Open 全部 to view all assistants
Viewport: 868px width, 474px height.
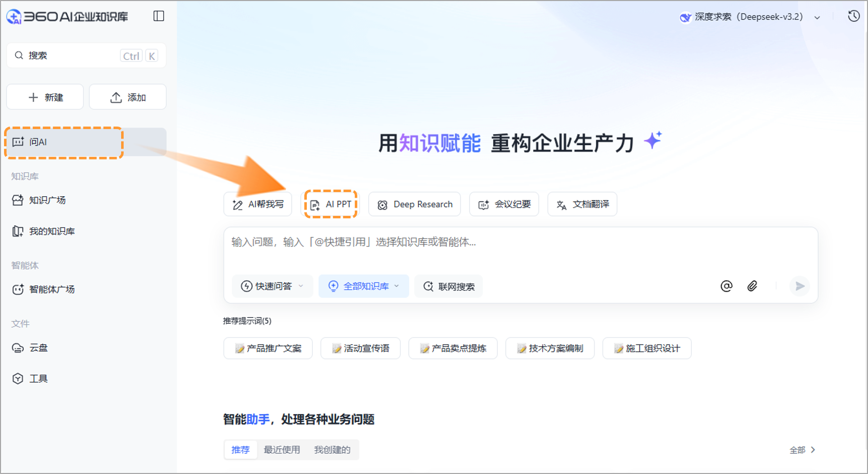[802, 449]
